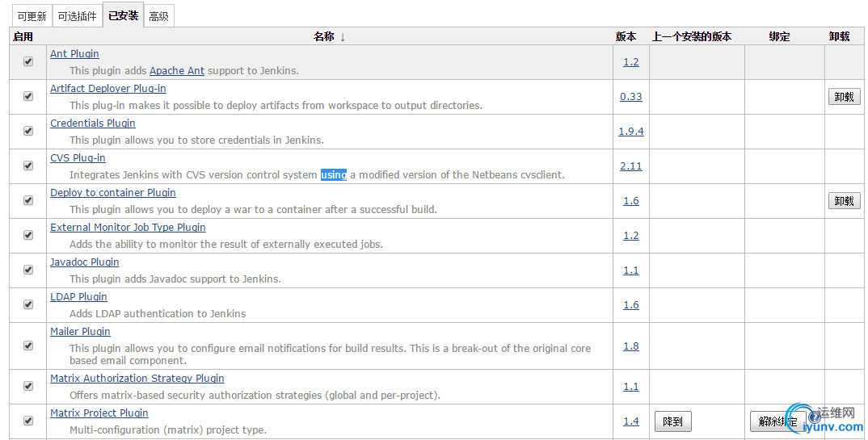Open version 1.1 of Matrix Authorization Strategy
Image resolution: width=868 pixels, height=440 pixels.
(631, 387)
